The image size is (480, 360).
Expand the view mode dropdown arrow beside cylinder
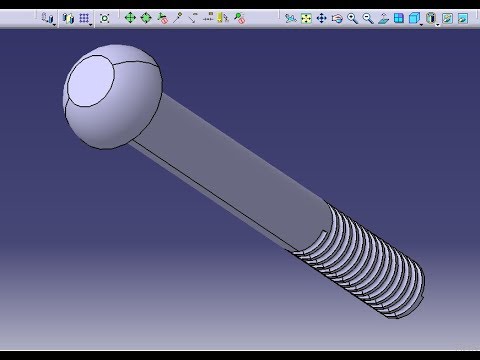click(x=437, y=25)
